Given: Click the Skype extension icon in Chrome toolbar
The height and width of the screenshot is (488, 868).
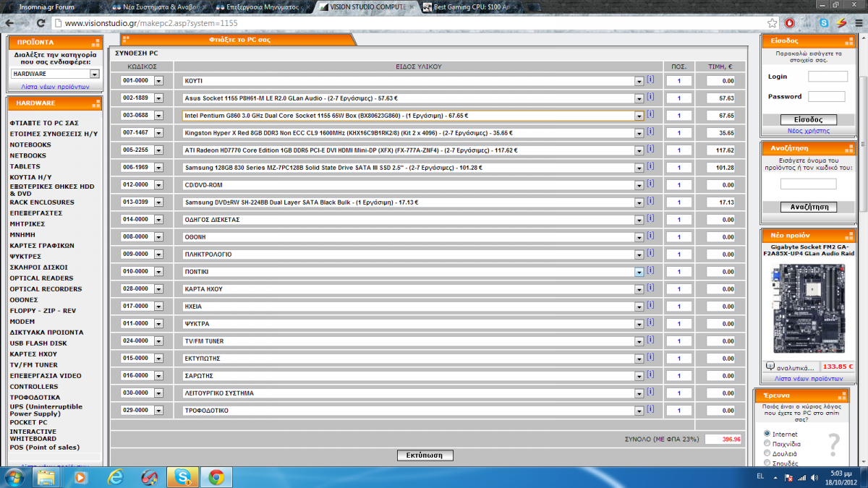Looking at the screenshot, I should point(825,23).
